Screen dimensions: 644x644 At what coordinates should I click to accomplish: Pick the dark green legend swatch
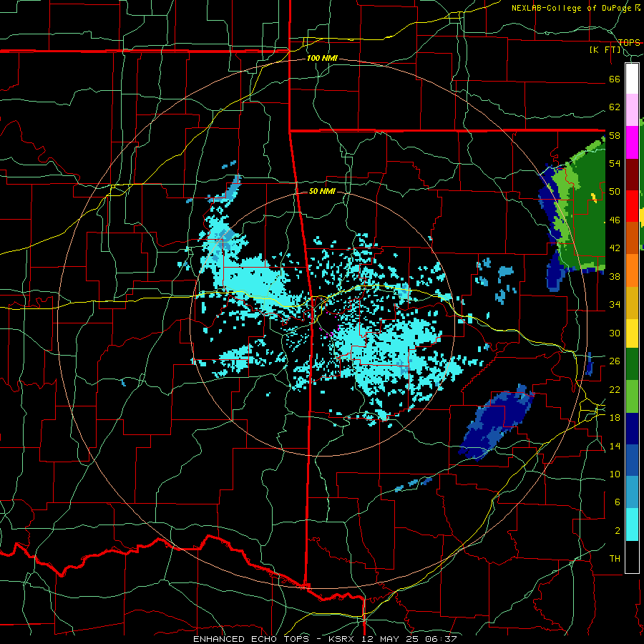tap(632, 364)
